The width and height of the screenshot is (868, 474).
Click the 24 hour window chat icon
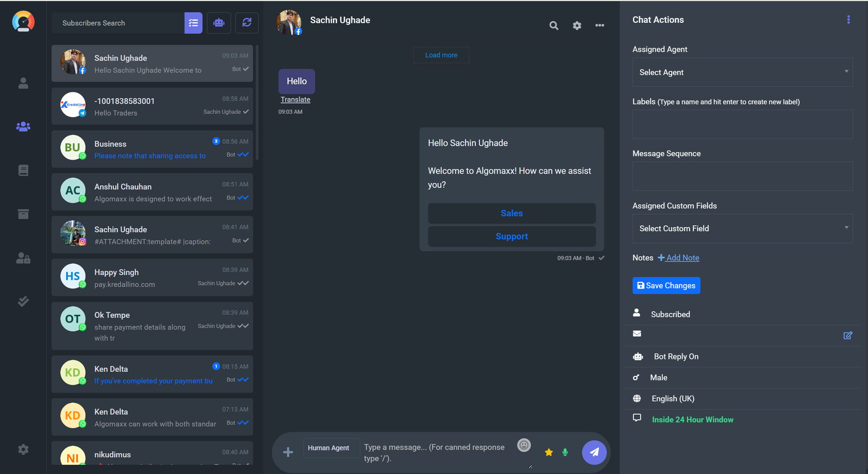point(637,418)
